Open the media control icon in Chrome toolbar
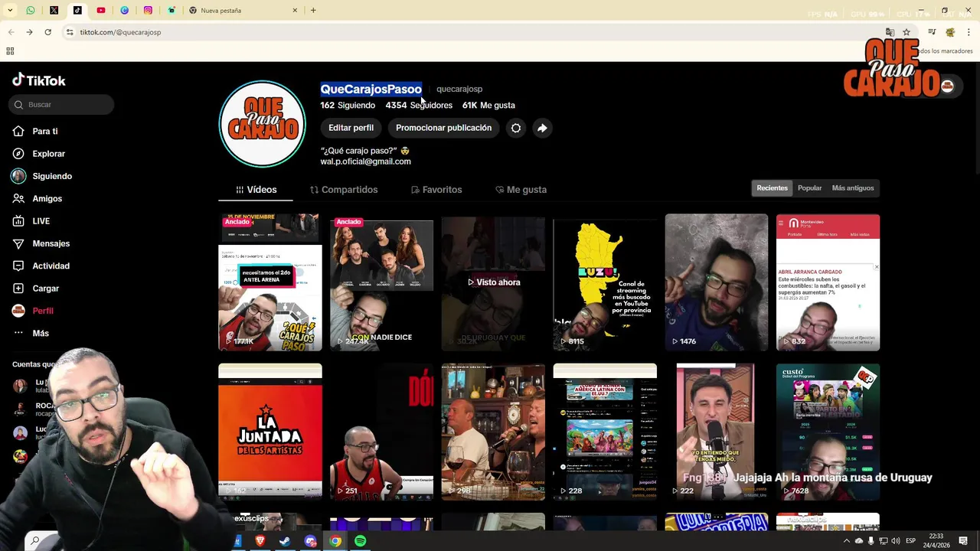980x551 pixels. 932,32
